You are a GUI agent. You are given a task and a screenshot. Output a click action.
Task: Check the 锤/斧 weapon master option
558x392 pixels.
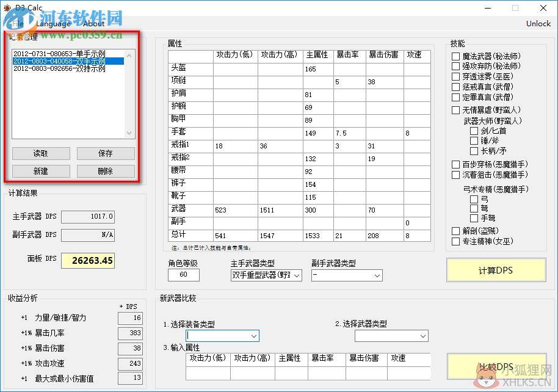point(474,141)
